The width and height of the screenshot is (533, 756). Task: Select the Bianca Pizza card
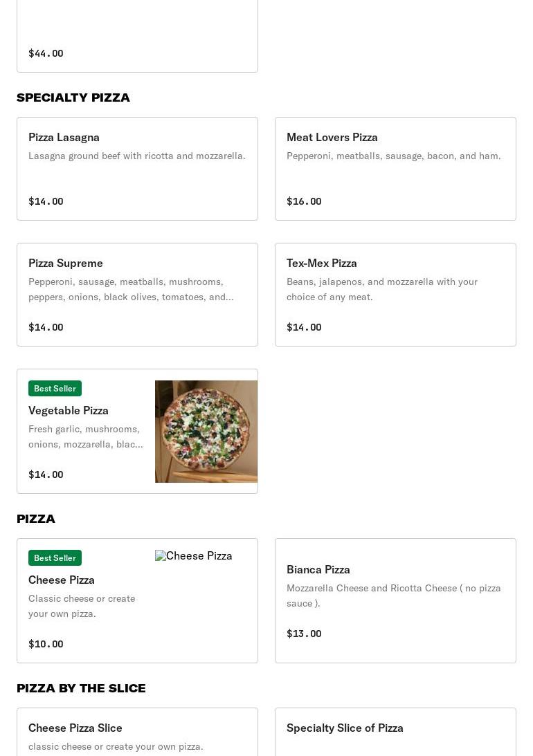[x=395, y=601]
